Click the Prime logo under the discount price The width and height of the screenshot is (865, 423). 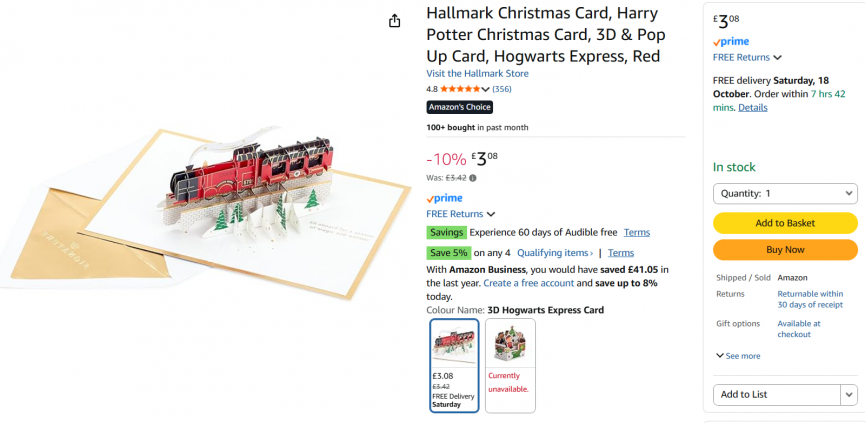click(x=444, y=198)
